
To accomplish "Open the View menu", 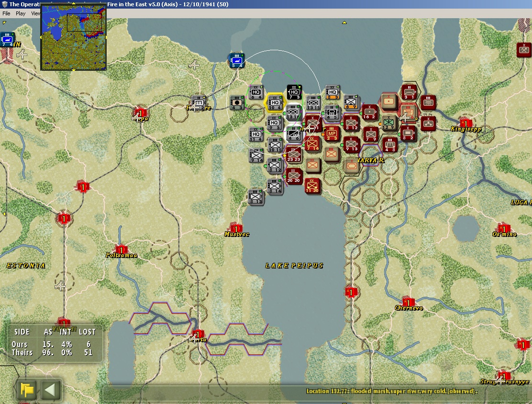I will coord(35,13).
